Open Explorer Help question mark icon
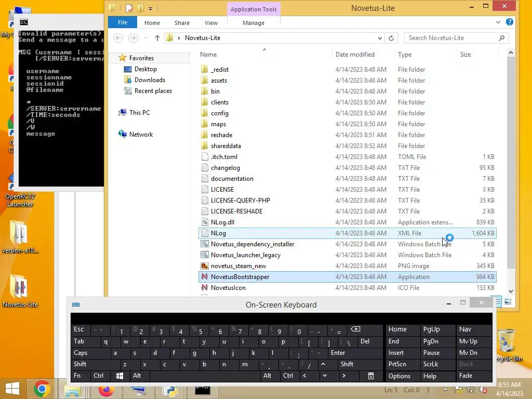532x399 pixels. pyautogui.click(x=509, y=22)
